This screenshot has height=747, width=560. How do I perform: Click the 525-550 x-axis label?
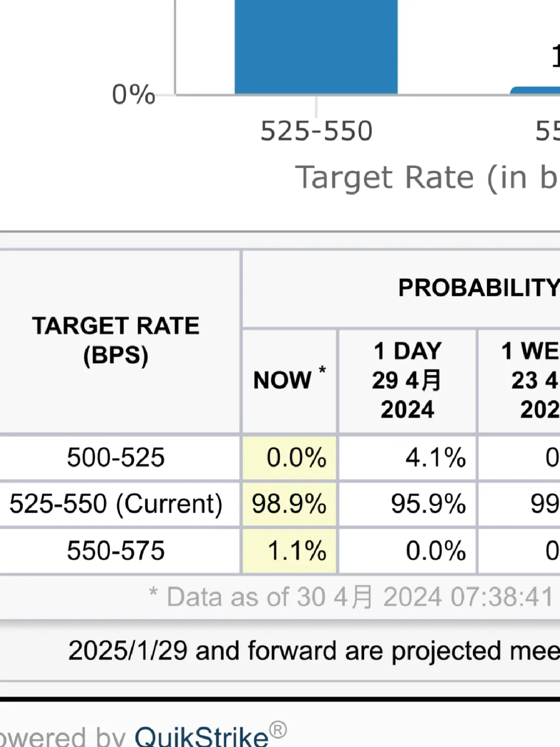coord(316,131)
